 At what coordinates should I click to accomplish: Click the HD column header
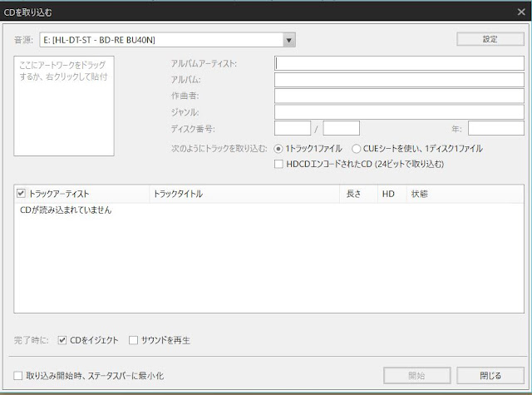tap(392, 194)
